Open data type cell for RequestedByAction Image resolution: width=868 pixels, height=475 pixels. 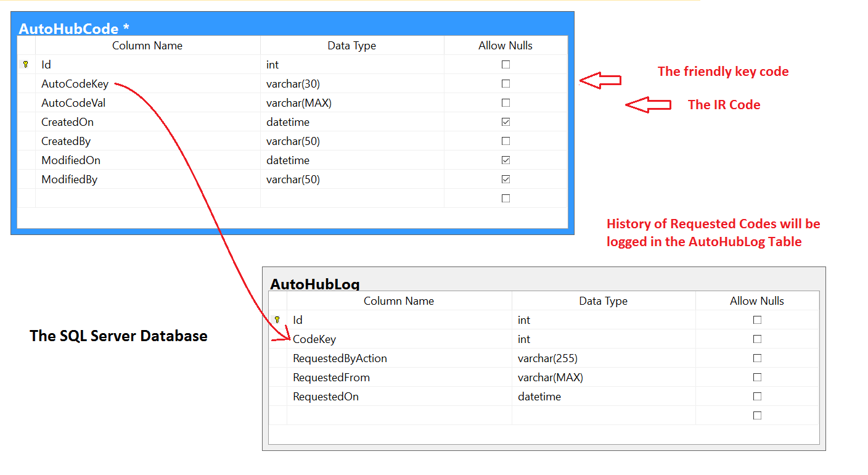tap(603, 358)
